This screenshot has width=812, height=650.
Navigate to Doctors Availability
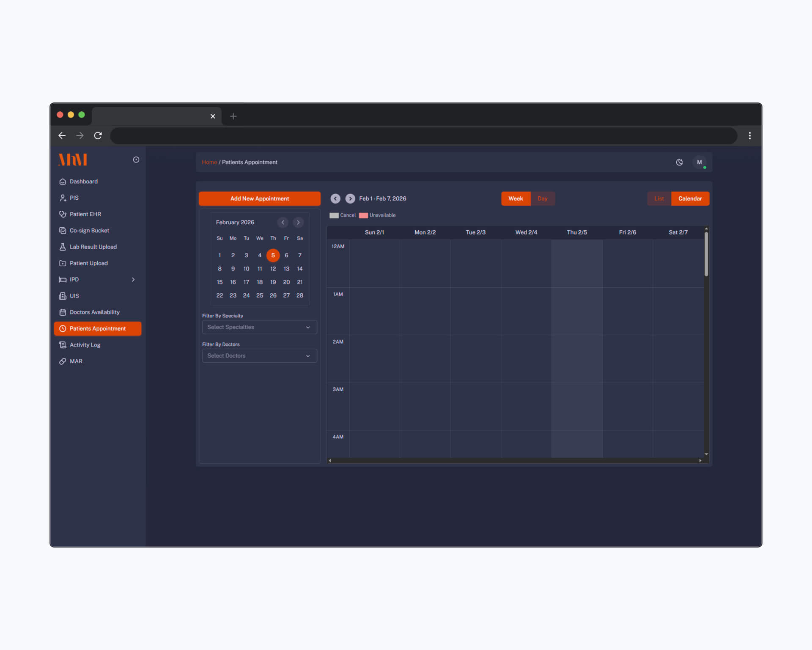coord(94,312)
